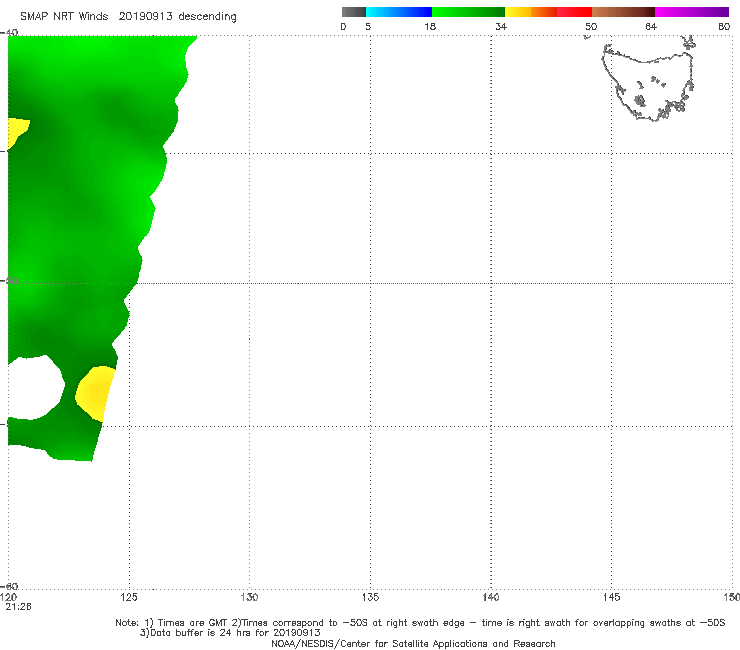The height and width of the screenshot is (650, 740).
Task: Click the color bar label '5'
Action: point(368,26)
